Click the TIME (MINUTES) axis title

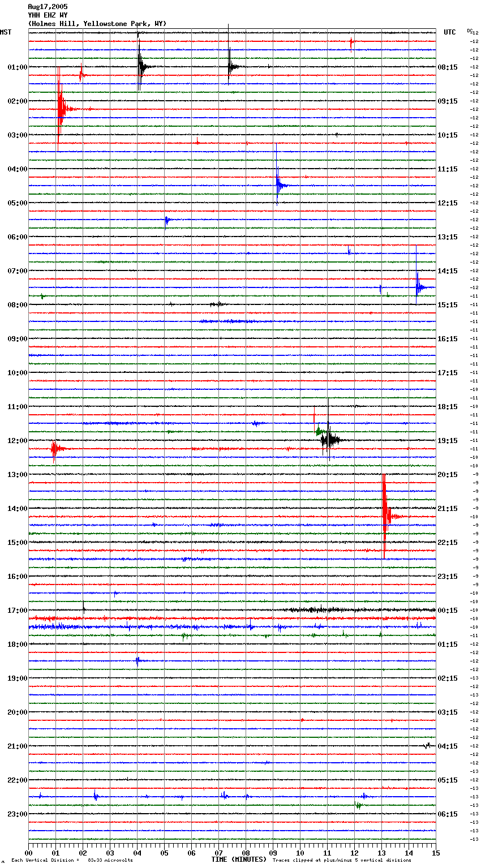click(239, 860)
